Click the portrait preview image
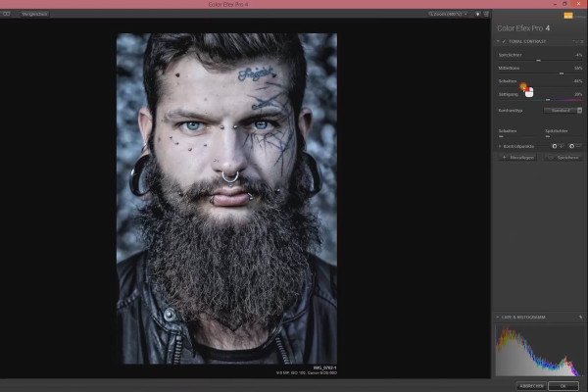 (x=226, y=199)
